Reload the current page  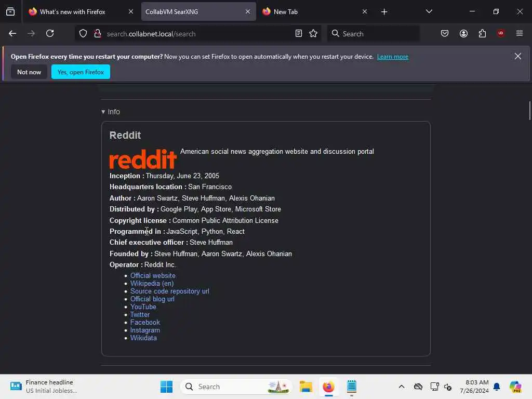tap(50, 34)
